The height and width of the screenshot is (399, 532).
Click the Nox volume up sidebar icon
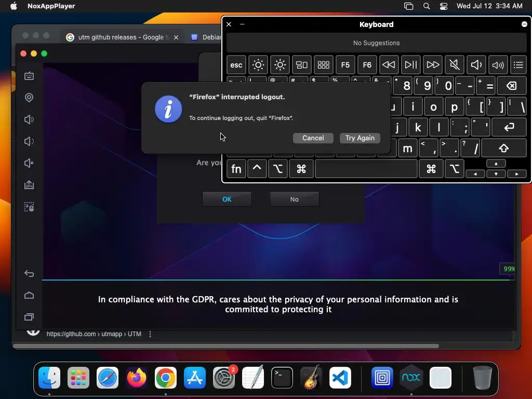click(29, 119)
